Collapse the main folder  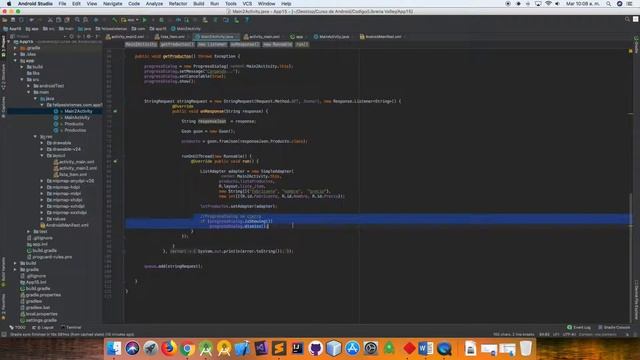pos(29,92)
